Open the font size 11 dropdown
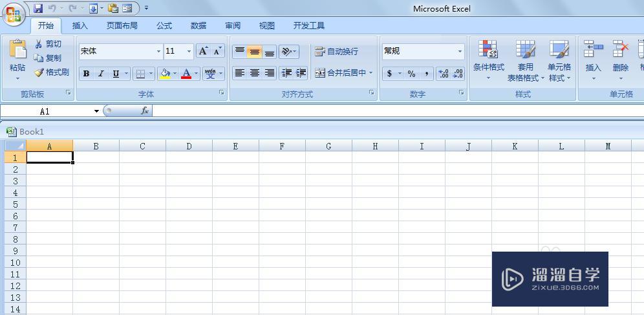This screenshot has height=315, width=644. tap(189, 51)
